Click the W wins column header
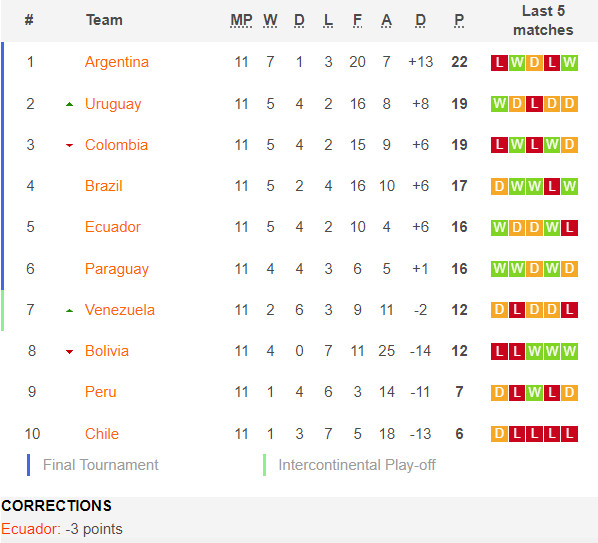The image size is (598, 543). coord(270,21)
